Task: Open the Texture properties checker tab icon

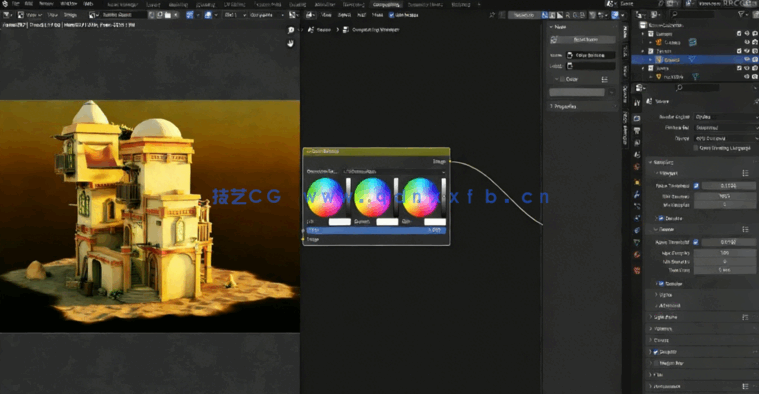Action: (x=637, y=270)
